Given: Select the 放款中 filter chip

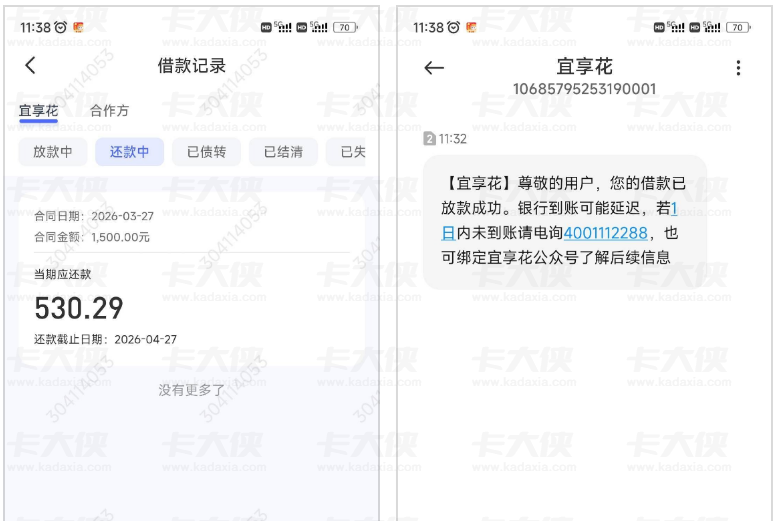Looking at the screenshot, I should (x=53, y=152).
